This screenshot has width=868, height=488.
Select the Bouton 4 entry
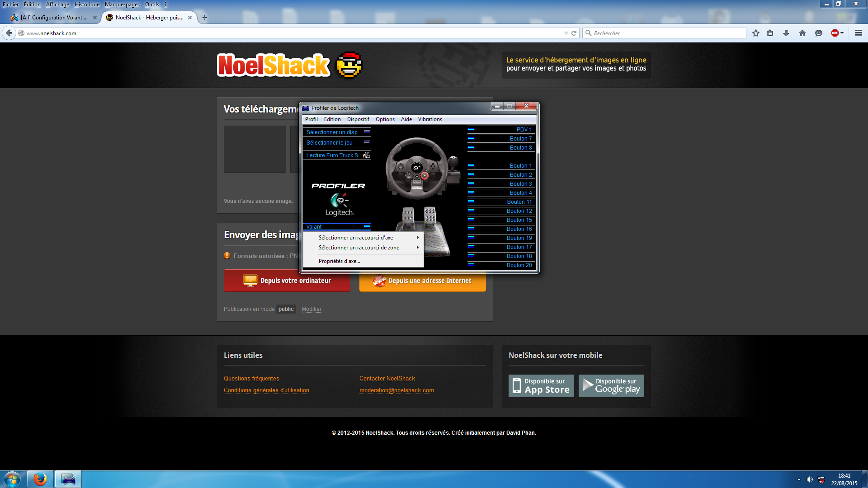pyautogui.click(x=501, y=193)
